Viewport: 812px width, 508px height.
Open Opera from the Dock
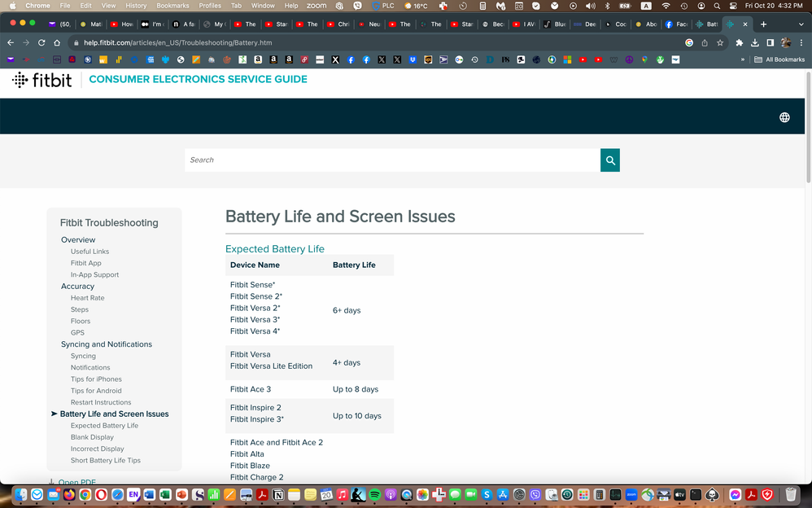[101, 494]
